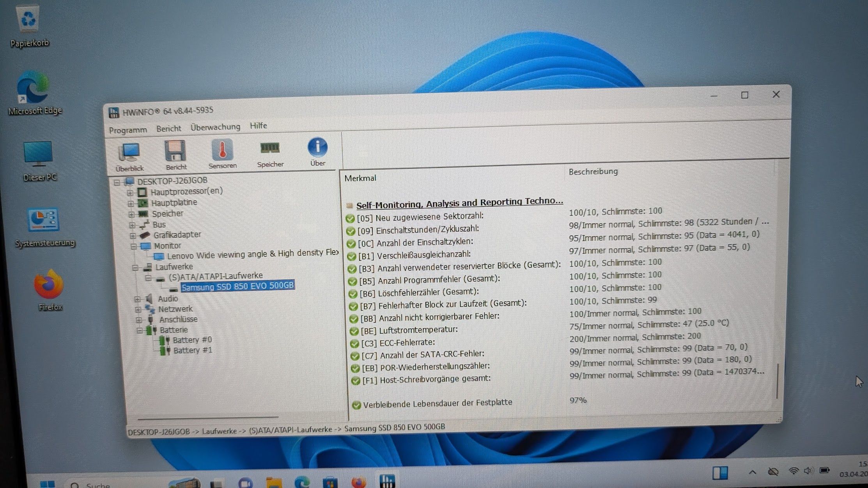Select the Systemsteuerung desktop icon
The width and height of the screenshot is (868, 488).
click(44, 228)
